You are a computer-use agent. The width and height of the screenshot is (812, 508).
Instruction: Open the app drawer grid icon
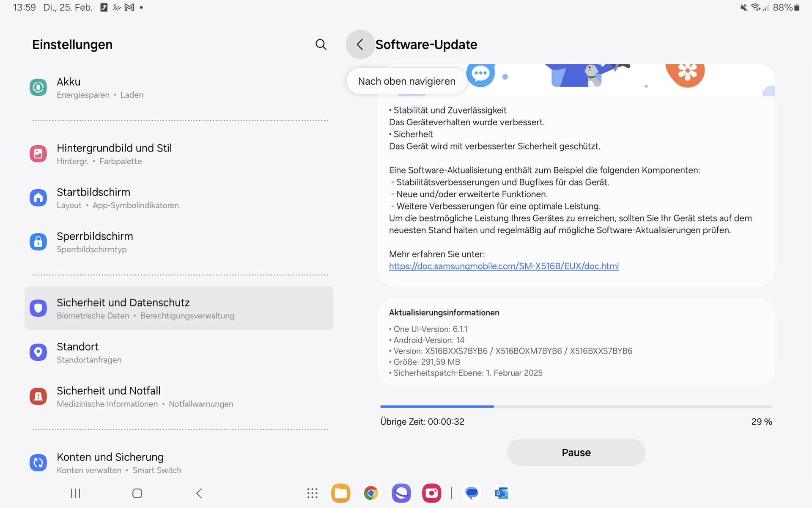[x=312, y=493]
